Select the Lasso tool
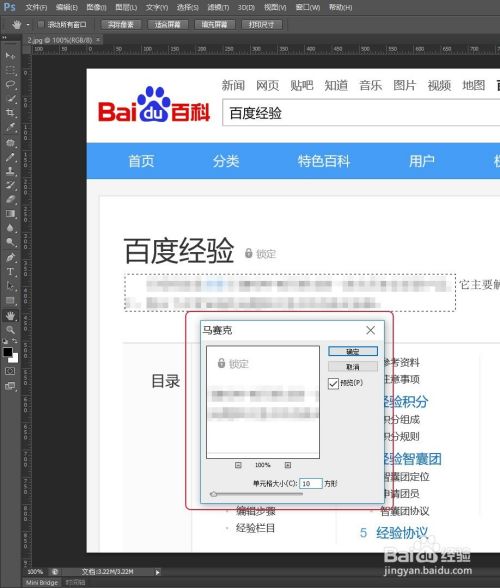This screenshot has height=588, width=500. [x=10, y=84]
